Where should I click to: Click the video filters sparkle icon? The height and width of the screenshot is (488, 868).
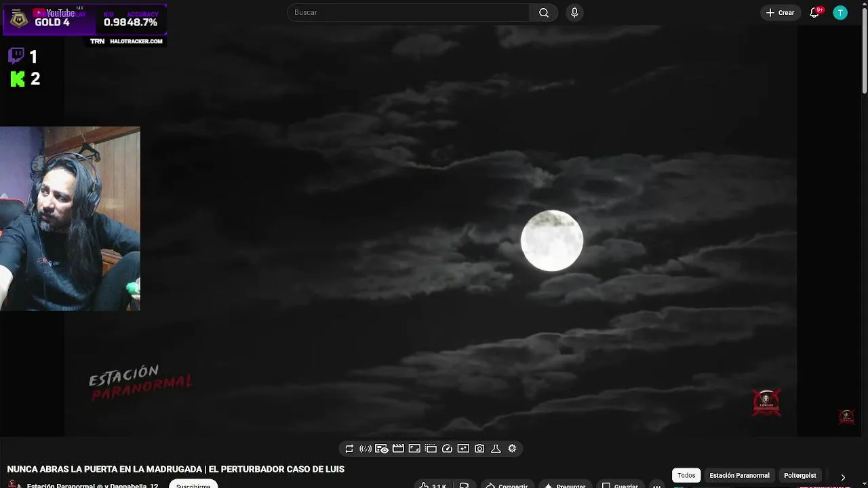click(x=463, y=449)
